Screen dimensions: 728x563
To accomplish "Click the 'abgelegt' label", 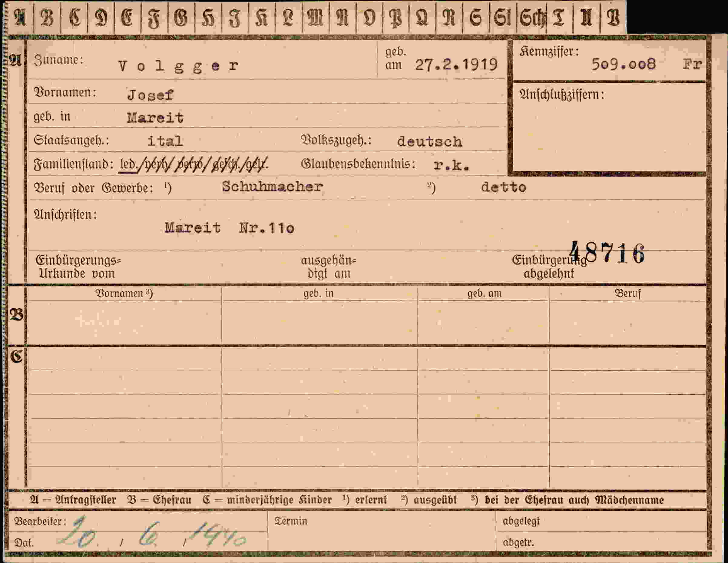I will point(521,521).
